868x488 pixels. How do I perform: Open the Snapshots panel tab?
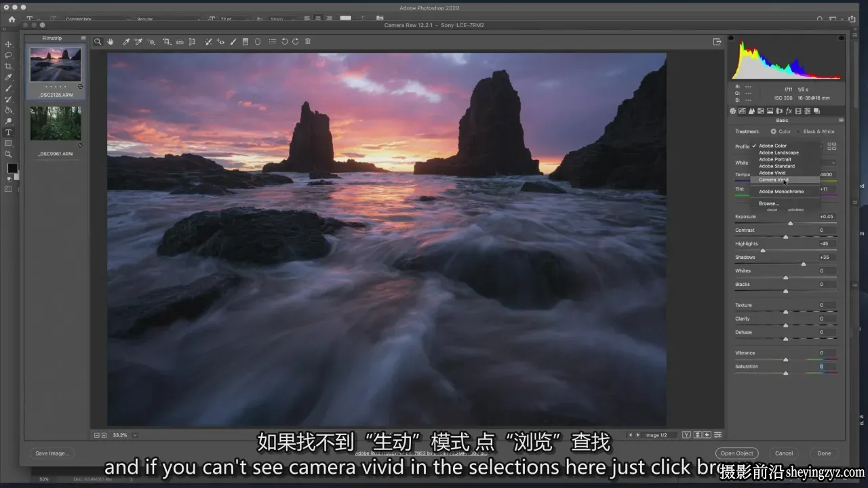click(x=816, y=111)
